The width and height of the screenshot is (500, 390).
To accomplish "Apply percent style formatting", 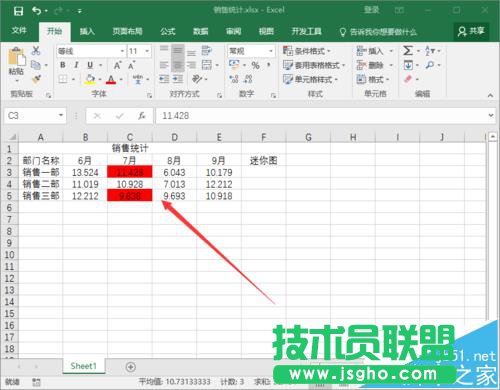I will (255, 65).
